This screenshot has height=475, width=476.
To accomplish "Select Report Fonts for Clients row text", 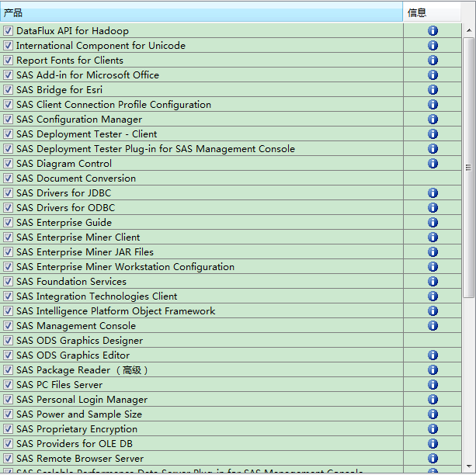I will (x=70, y=60).
